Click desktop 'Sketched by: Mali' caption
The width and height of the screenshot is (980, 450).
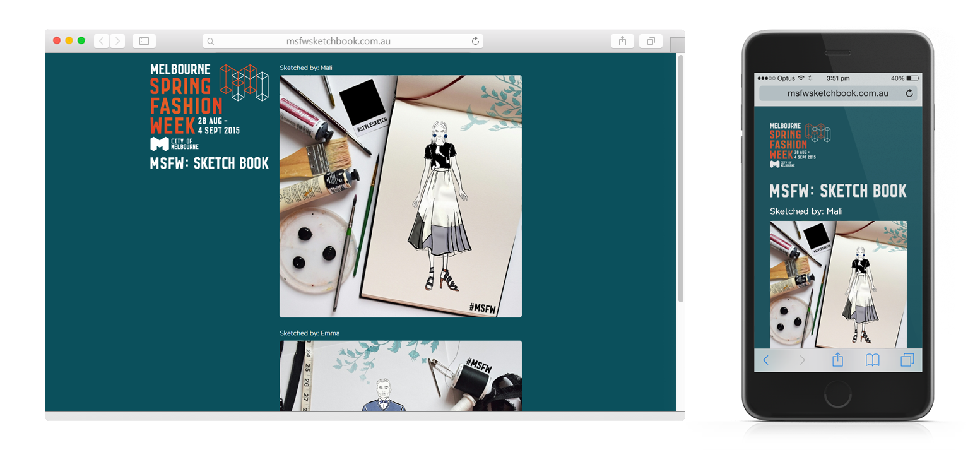[x=306, y=68]
